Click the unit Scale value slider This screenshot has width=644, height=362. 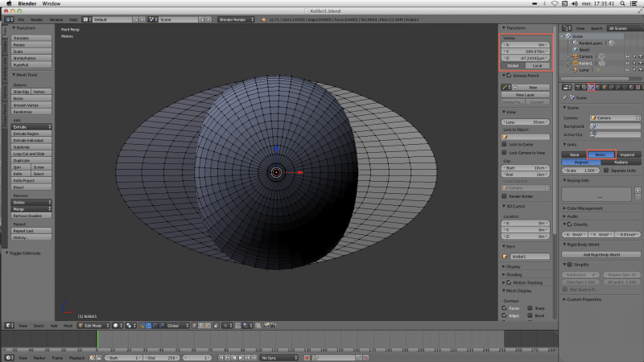(580, 171)
